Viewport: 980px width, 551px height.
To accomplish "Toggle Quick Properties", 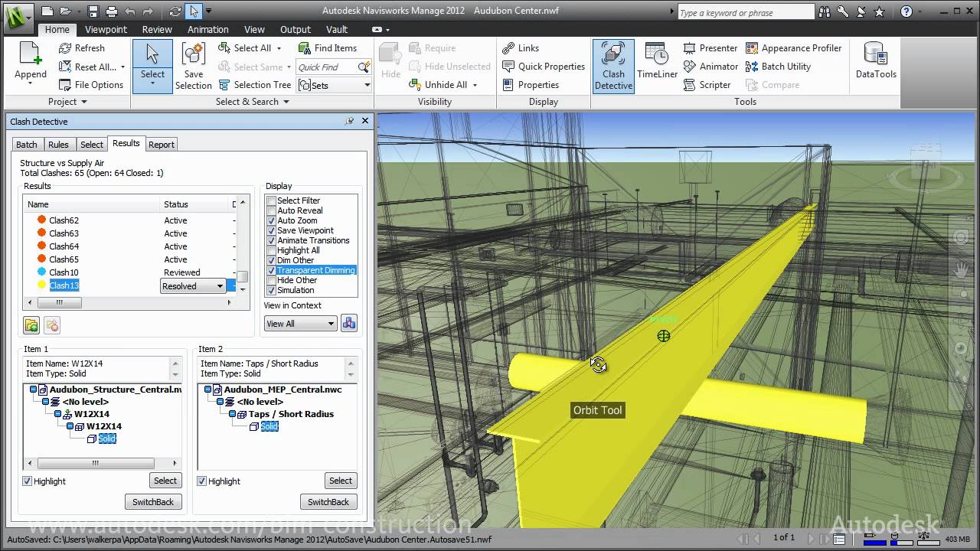I will (x=544, y=67).
